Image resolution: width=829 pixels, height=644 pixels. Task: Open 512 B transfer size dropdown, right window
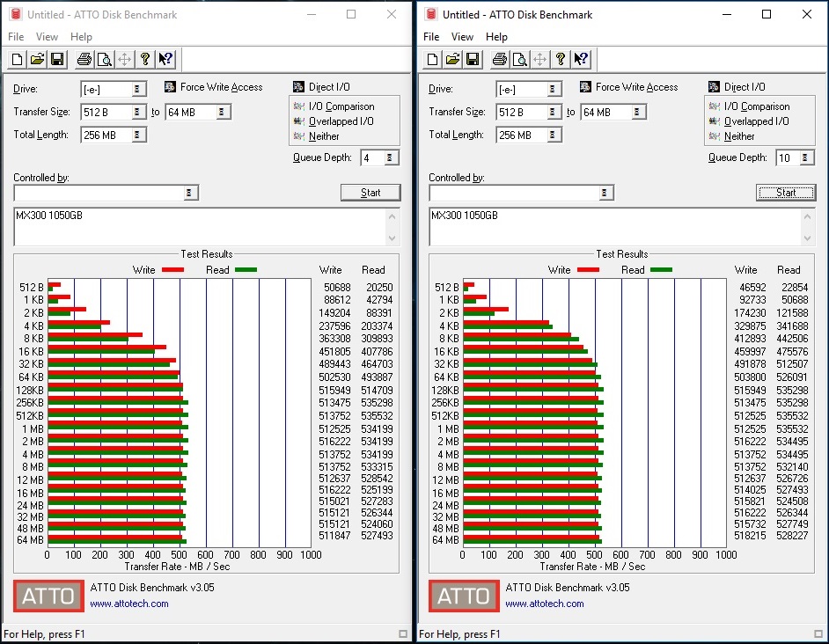coord(553,112)
